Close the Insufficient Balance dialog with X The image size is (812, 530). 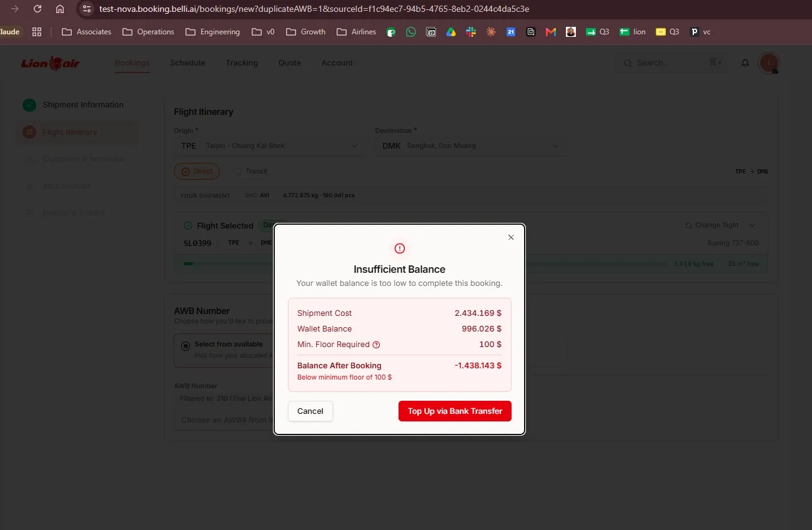click(x=511, y=237)
